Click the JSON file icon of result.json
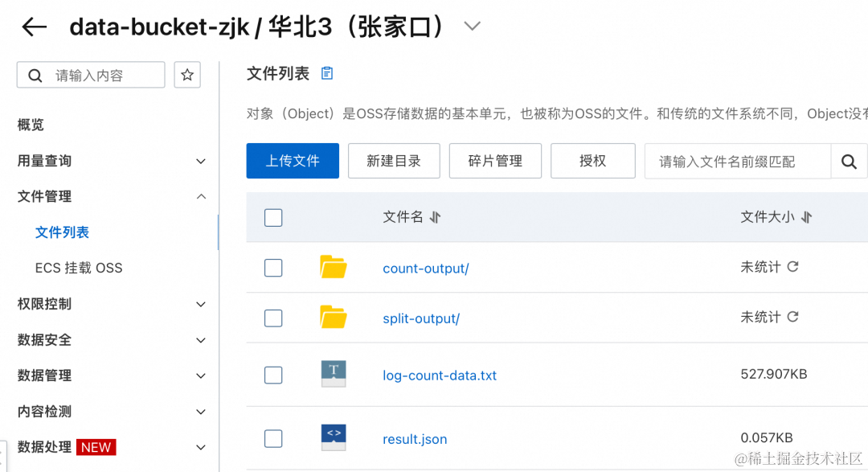This screenshot has width=868, height=472. pyautogui.click(x=334, y=438)
